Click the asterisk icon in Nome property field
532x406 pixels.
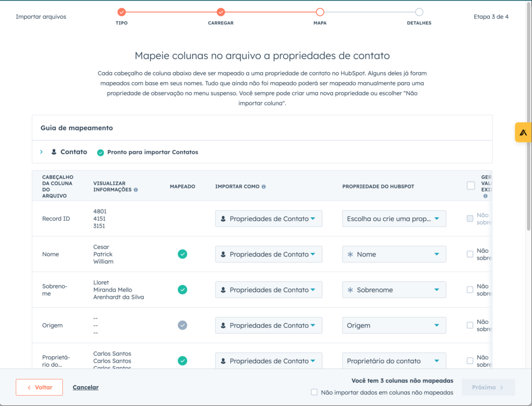click(x=351, y=254)
